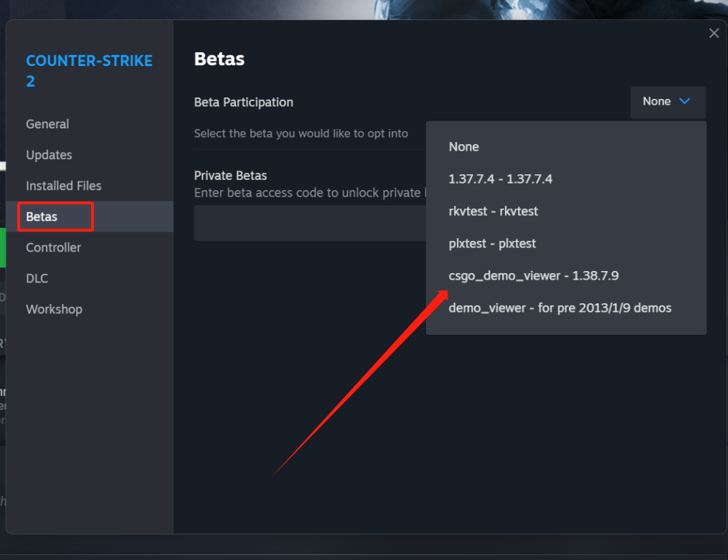Choose demo_viewer for pre 2013/1/9 demos
This screenshot has width=728, height=560.
click(559, 308)
